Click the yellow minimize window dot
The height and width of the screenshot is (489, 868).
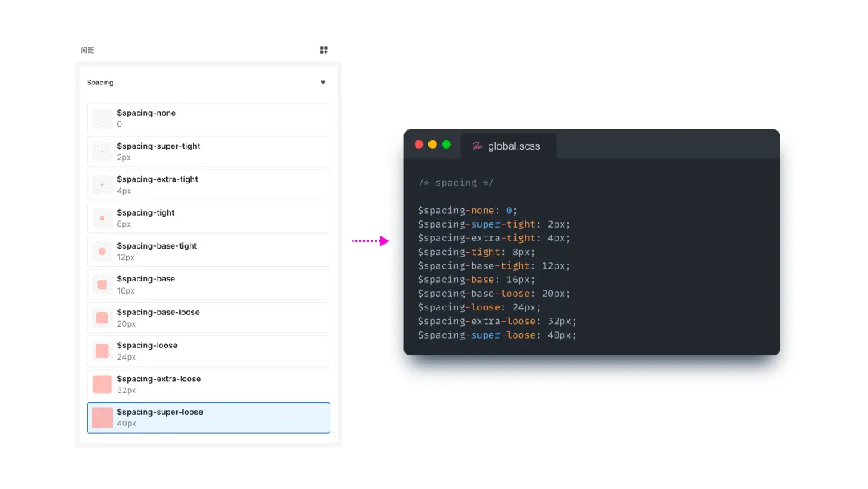click(x=432, y=145)
